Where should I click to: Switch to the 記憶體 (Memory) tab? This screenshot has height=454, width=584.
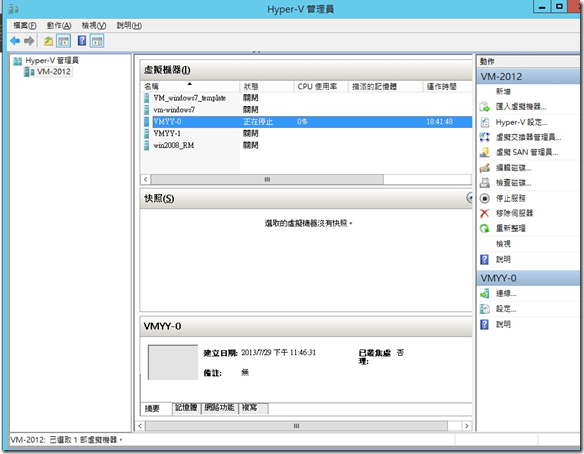(x=186, y=408)
